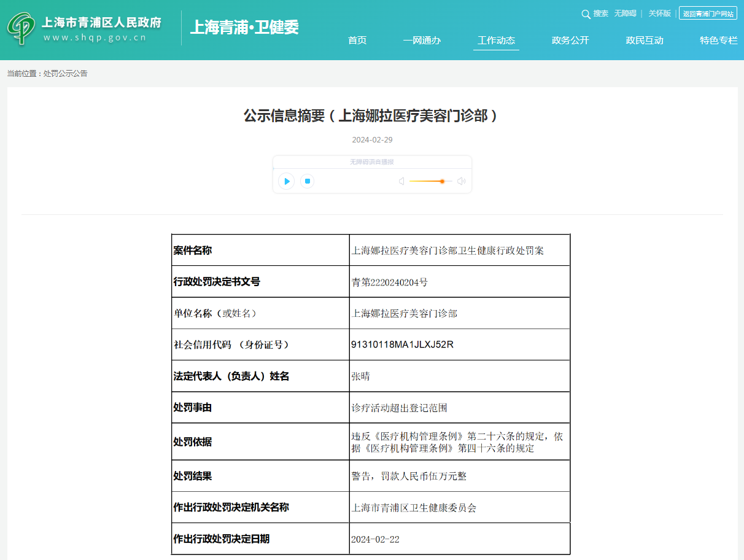Screen dimensions: 744x560
Task: Click the low-volume speaker icon
Action: [401, 181]
